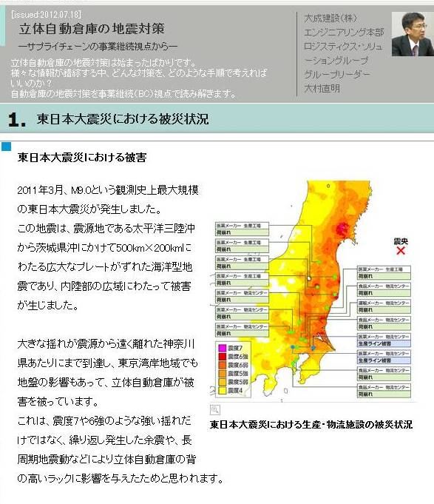Select the red 震度6強 legend swatch

pyautogui.click(x=222, y=357)
